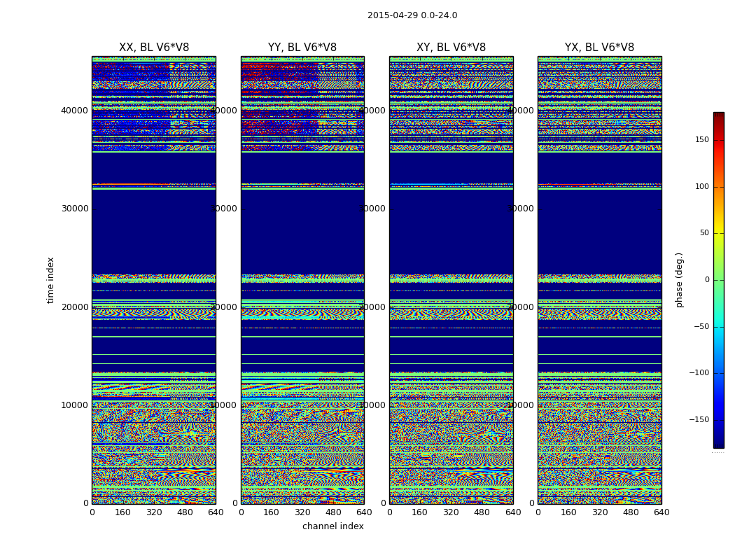The height and width of the screenshot is (560, 735).
Task: Click the YY, BL V6*V8 subplot title
Action: 302,48
